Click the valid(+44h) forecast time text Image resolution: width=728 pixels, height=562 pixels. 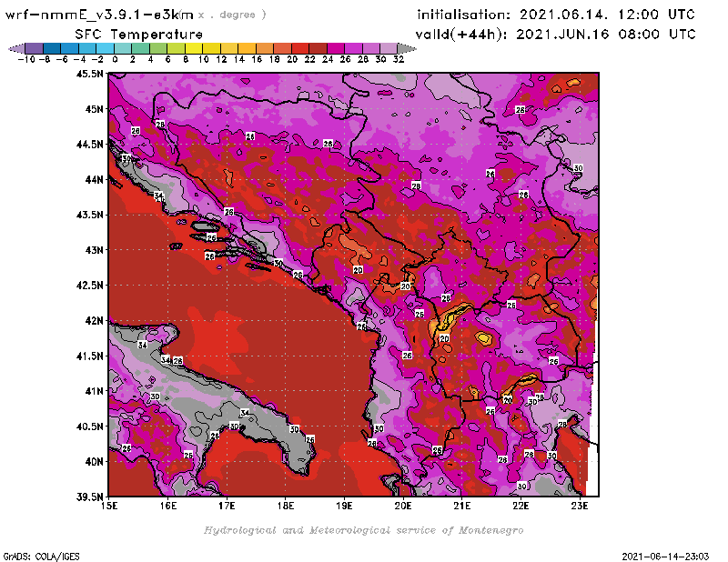tap(556, 34)
